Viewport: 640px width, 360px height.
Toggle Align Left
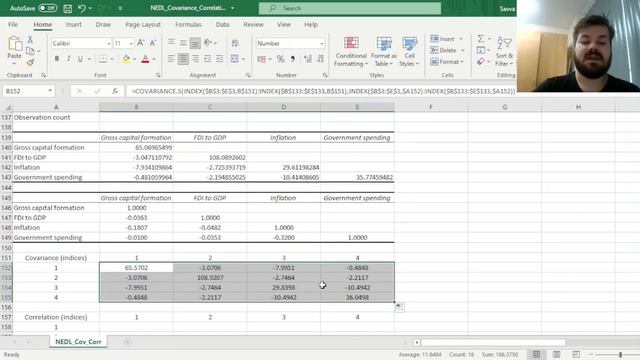click(171, 59)
